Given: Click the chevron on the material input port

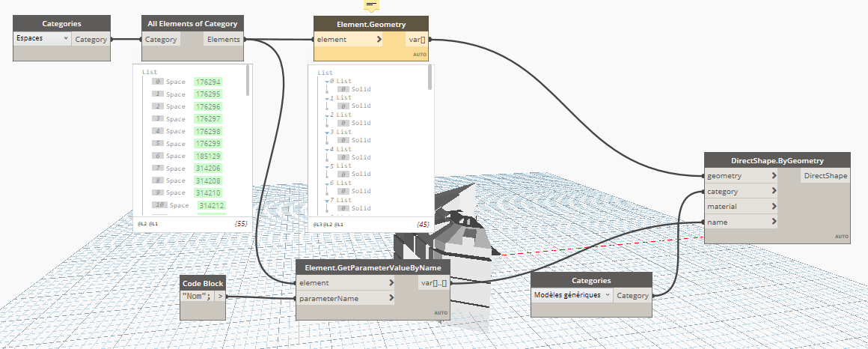Looking at the screenshot, I should [774, 207].
